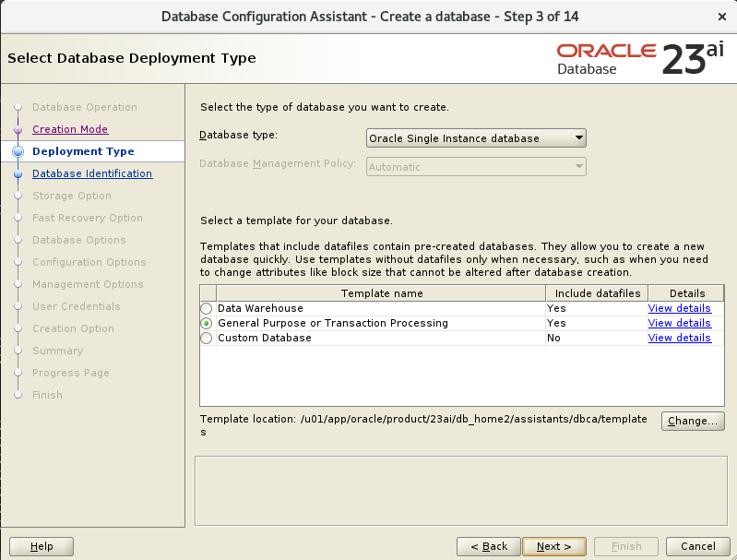Go to Creation Mode step in sidebar
The height and width of the screenshot is (560, 737).
(x=70, y=129)
